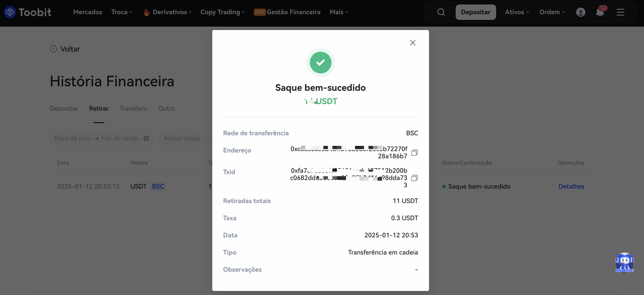This screenshot has width=644, height=295.
Task: Open the Ativos dropdown in header
Action: 517,12
